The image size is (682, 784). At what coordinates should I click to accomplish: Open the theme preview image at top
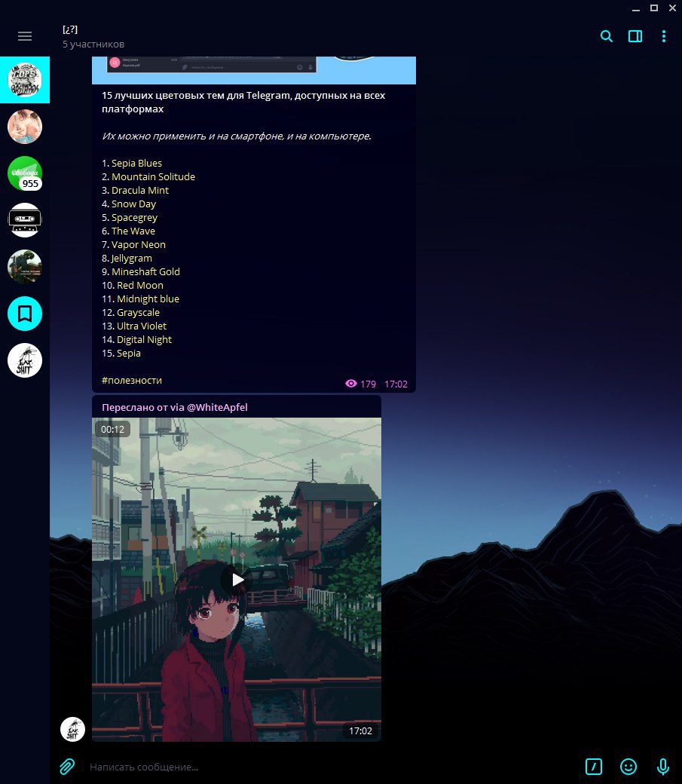click(x=253, y=70)
